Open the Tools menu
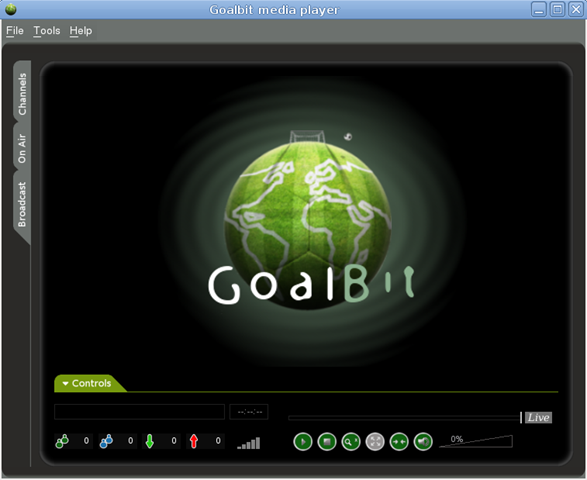The image size is (587, 480). (47, 31)
